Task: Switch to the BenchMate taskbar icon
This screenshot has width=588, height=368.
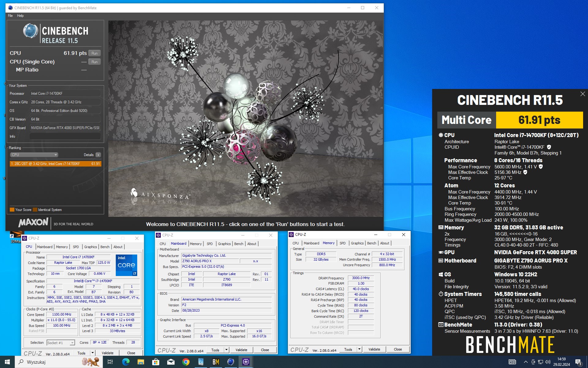Action: click(x=216, y=362)
